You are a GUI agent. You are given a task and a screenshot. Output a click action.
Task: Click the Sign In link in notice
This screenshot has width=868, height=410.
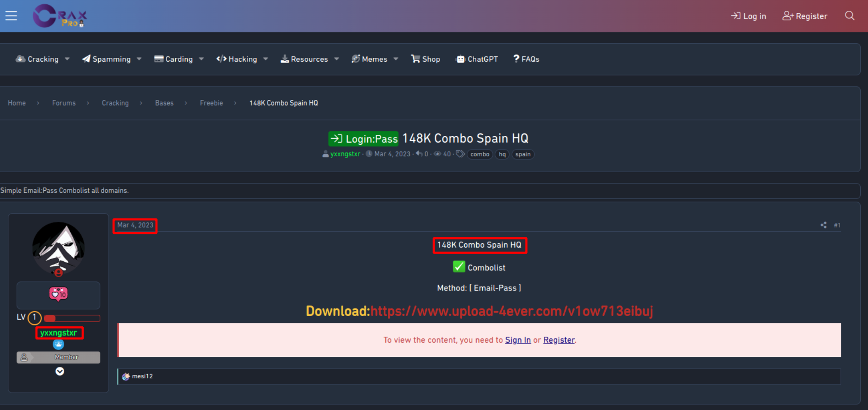pyautogui.click(x=518, y=340)
